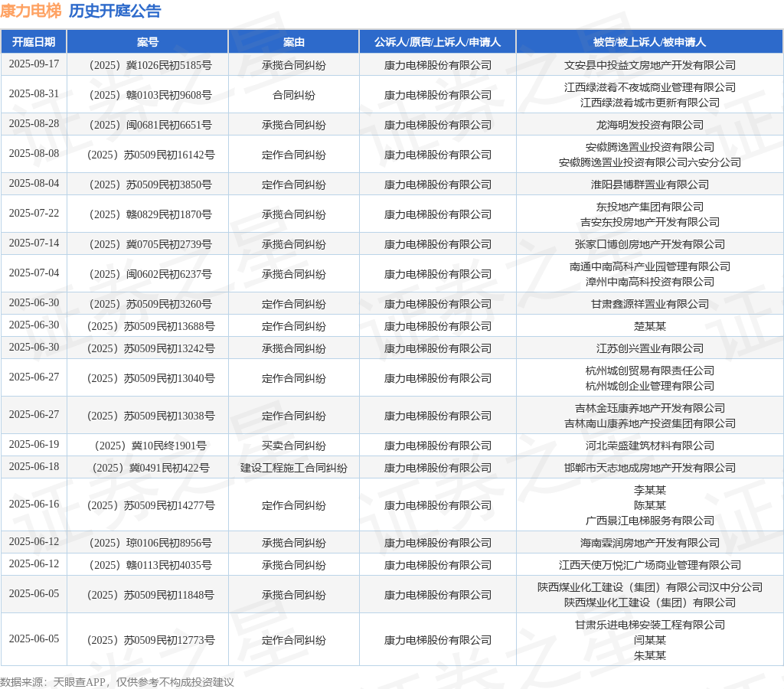This screenshot has width=784, height=689.
Task: Select case number (2025)冀1026民初5185号
Action: (151, 65)
